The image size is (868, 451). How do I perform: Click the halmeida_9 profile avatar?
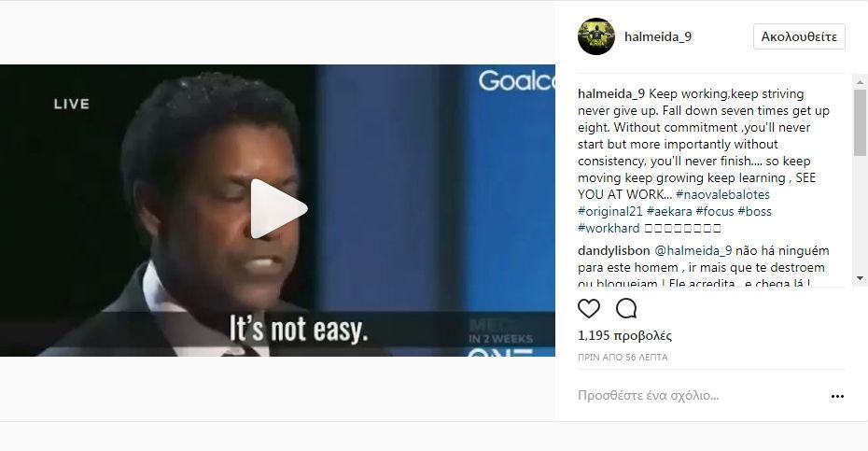[x=596, y=36]
